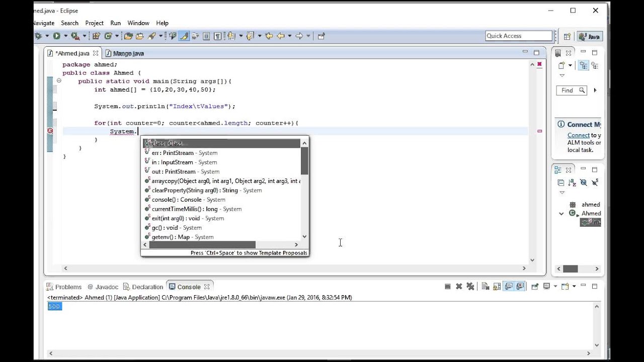The height and width of the screenshot is (362, 644).
Task: Navigate Back in editor history
Action: [281, 36]
